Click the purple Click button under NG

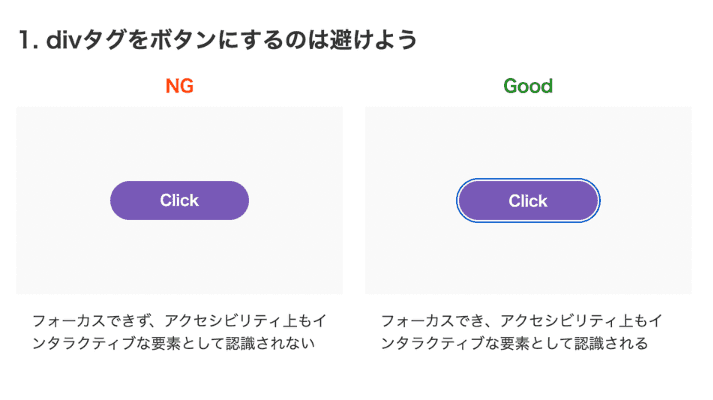[179, 200]
